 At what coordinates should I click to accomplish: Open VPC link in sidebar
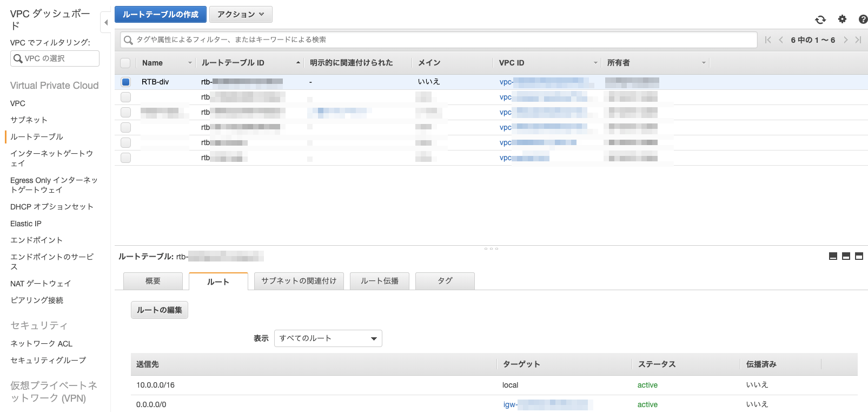coord(18,103)
